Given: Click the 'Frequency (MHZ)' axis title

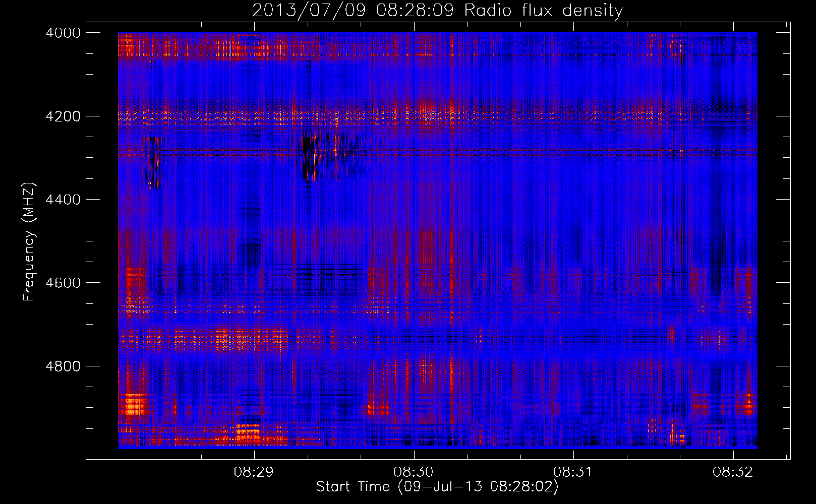Looking at the screenshot, I should (29, 242).
